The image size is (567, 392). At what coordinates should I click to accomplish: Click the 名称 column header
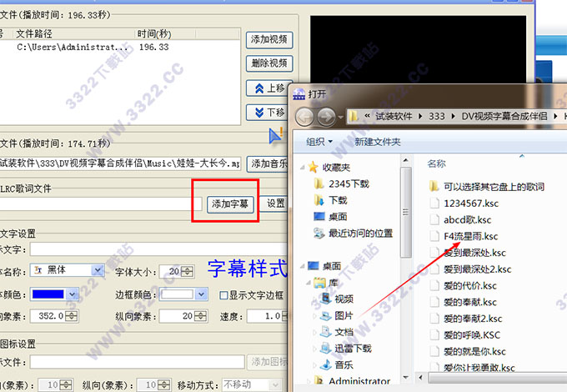(436, 163)
